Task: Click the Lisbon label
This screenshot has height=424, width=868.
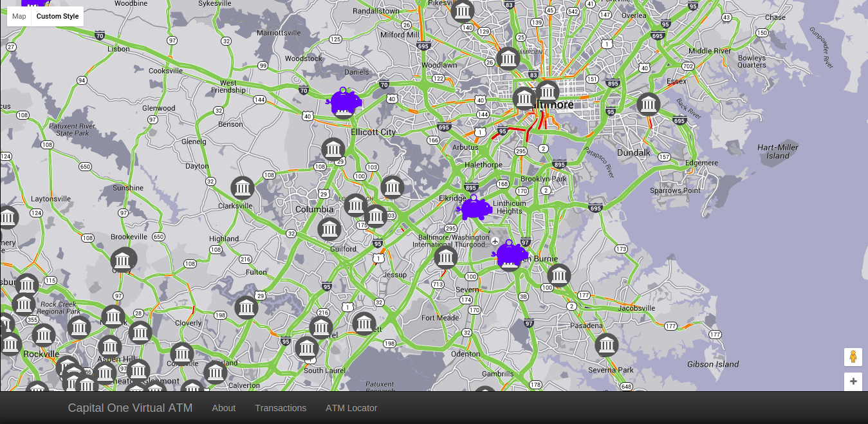Action: [x=118, y=49]
